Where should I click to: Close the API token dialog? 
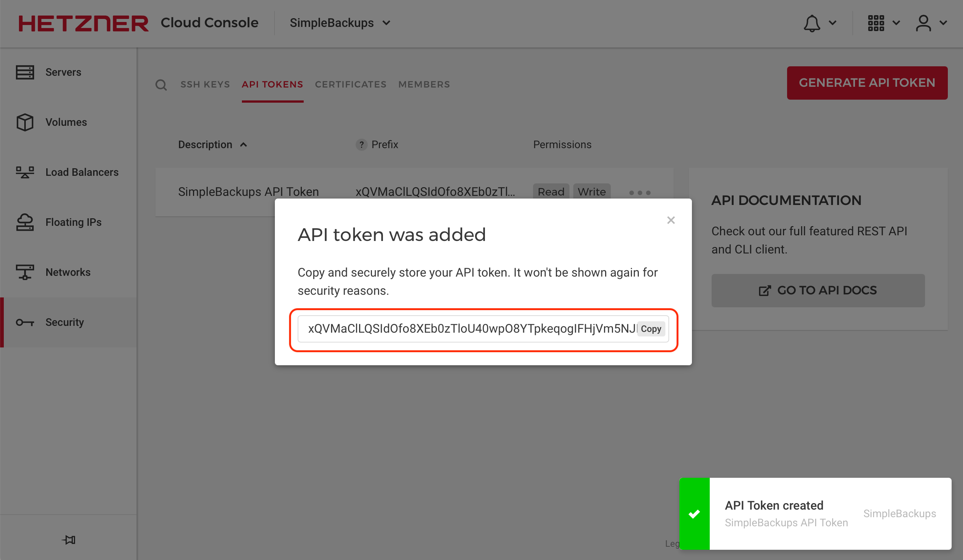671,220
